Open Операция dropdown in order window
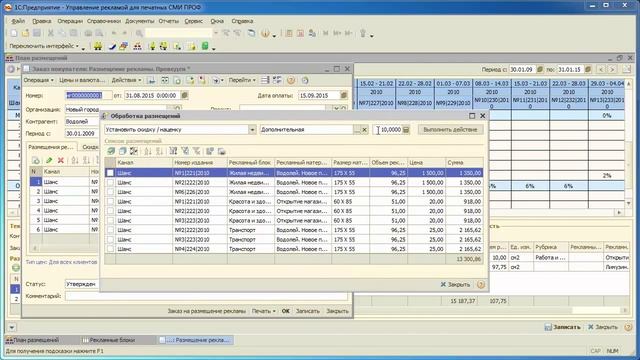The image size is (640, 360). 38,80
